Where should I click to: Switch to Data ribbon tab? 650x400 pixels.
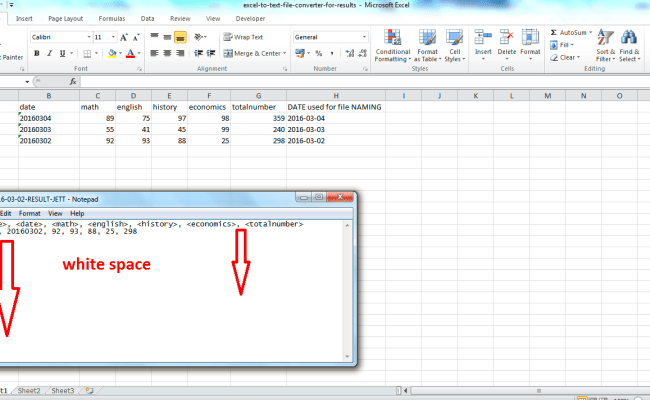coord(147,19)
